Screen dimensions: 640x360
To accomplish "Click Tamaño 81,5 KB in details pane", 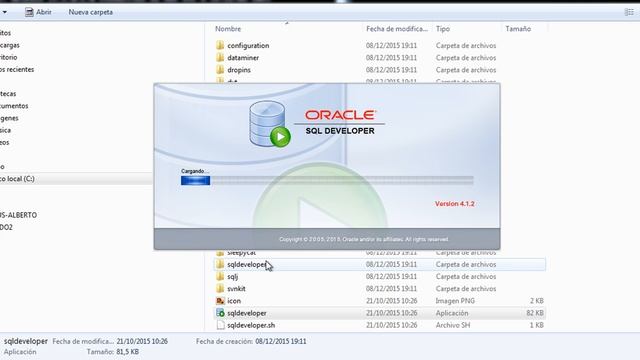I will pyautogui.click(x=113, y=351).
